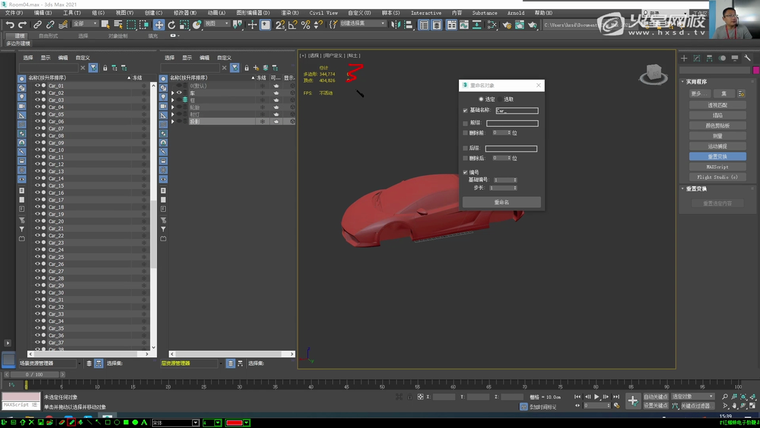Hide the Car_03 object via eye icon
The image size is (760, 428).
click(x=38, y=100)
